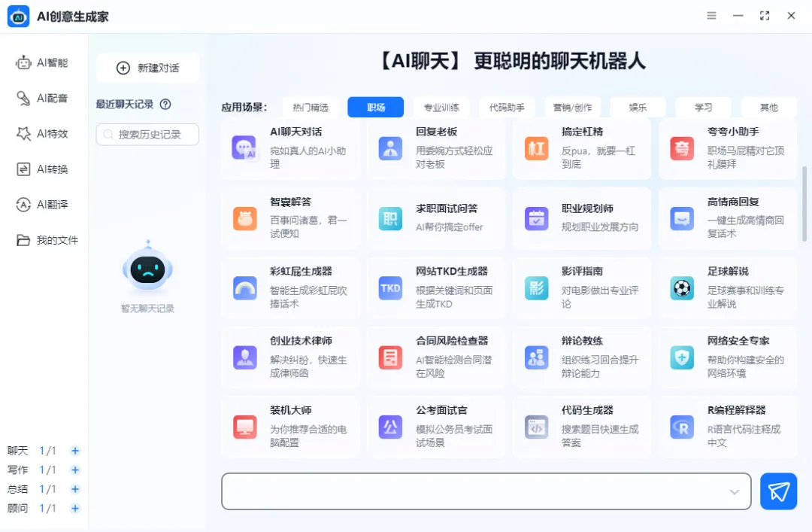Open the 彩虹屁生成器 tool icon
This screenshot has width=812, height=532.
[244, 287]
